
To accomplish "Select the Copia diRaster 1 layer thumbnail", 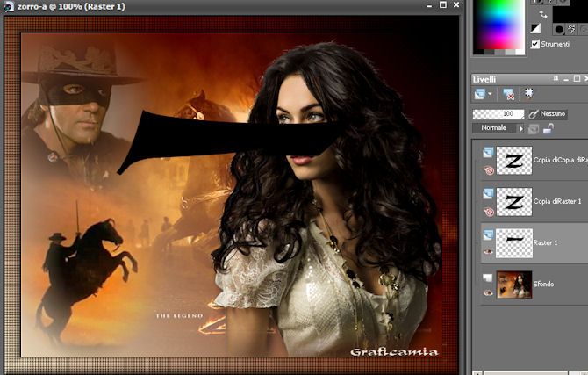I will coord(514,202).
